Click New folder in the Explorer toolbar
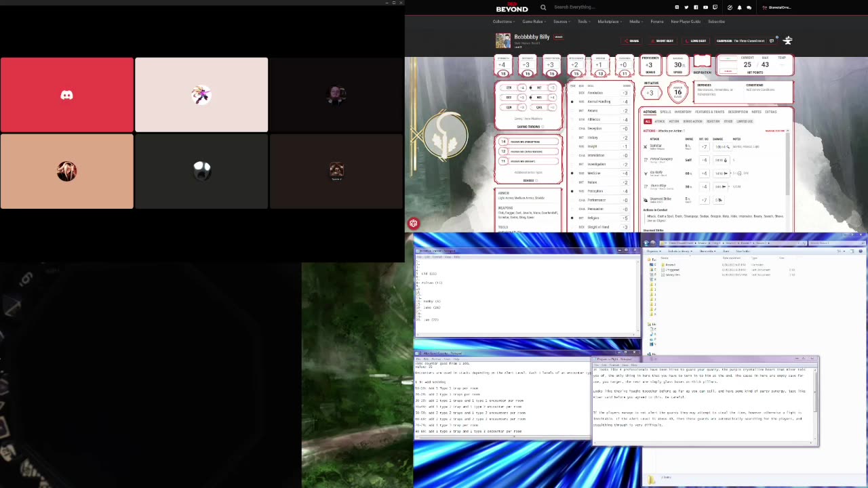The image size is (868, 488). 743,251
